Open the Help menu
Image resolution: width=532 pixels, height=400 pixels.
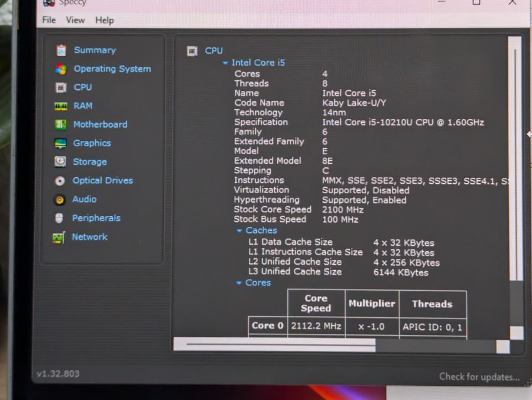105,20
